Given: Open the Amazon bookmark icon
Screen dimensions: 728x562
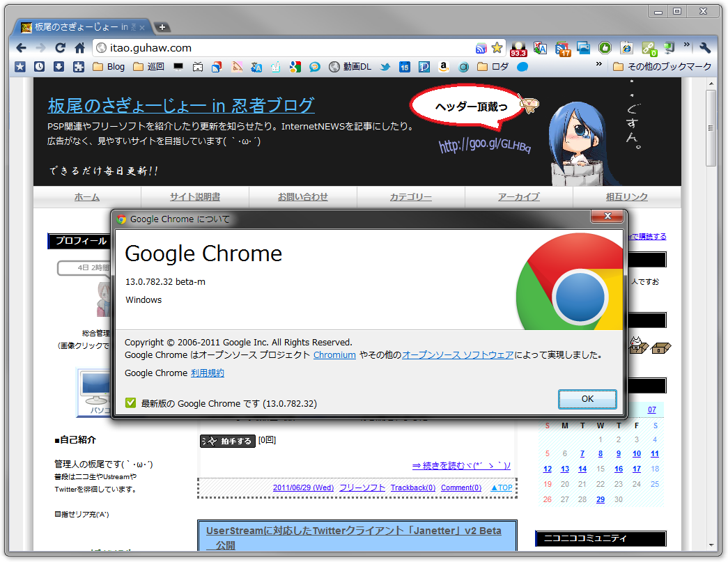Looking at the screenshot, I should click(443, 67).
